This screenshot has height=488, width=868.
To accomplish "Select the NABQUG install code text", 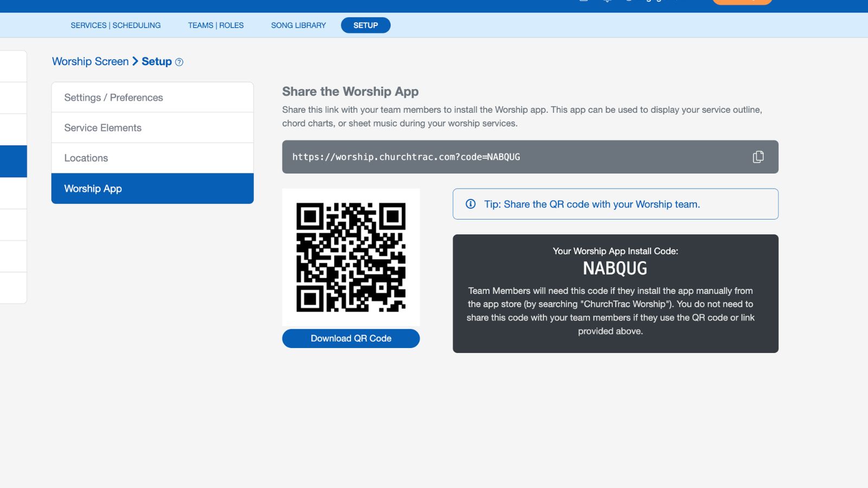I will pyautogui.click(x=615, y=267).
